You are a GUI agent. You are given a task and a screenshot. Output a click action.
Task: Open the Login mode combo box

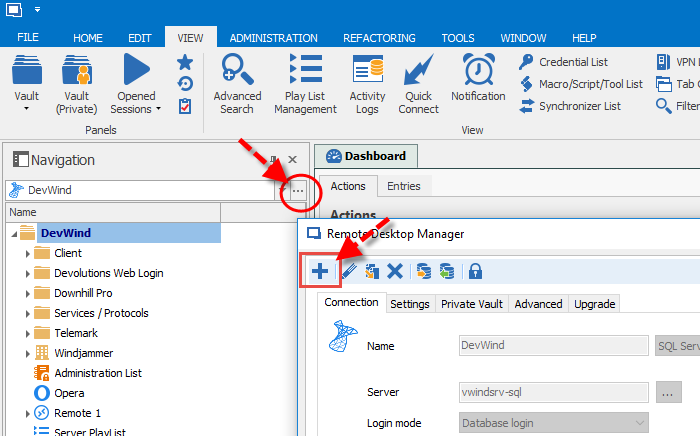[552, 423]
